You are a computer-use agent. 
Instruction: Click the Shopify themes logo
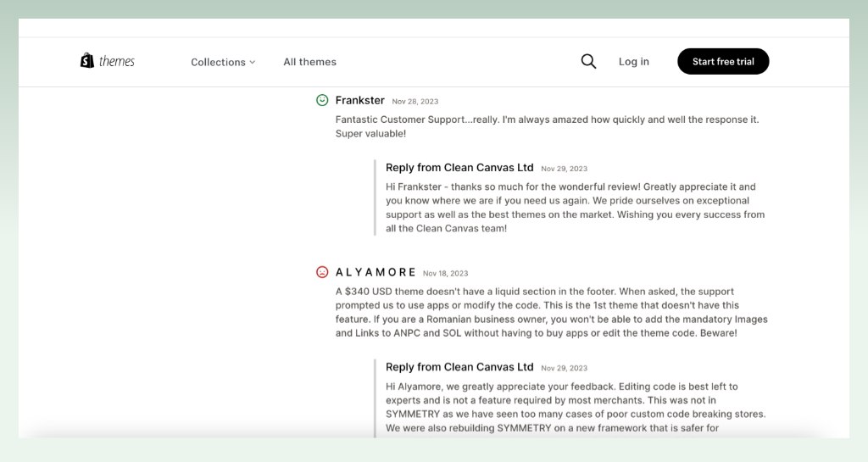[x=108, y=61]
